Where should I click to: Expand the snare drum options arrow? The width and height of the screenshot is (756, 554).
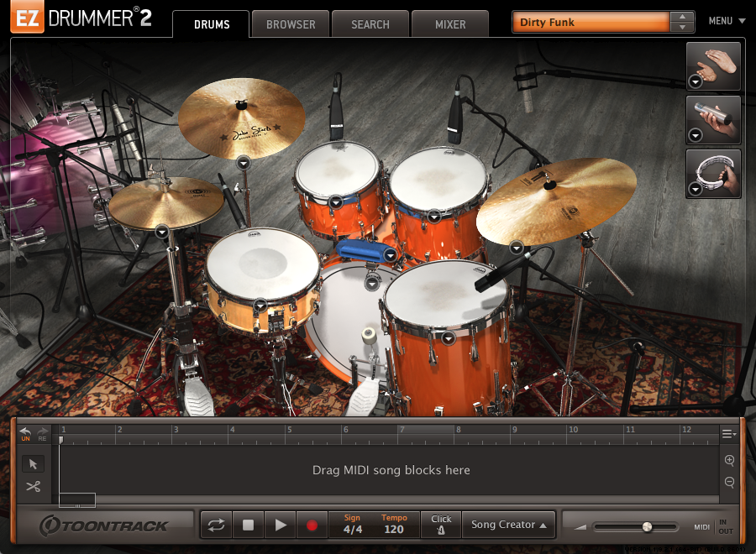(x=260, y=305)
